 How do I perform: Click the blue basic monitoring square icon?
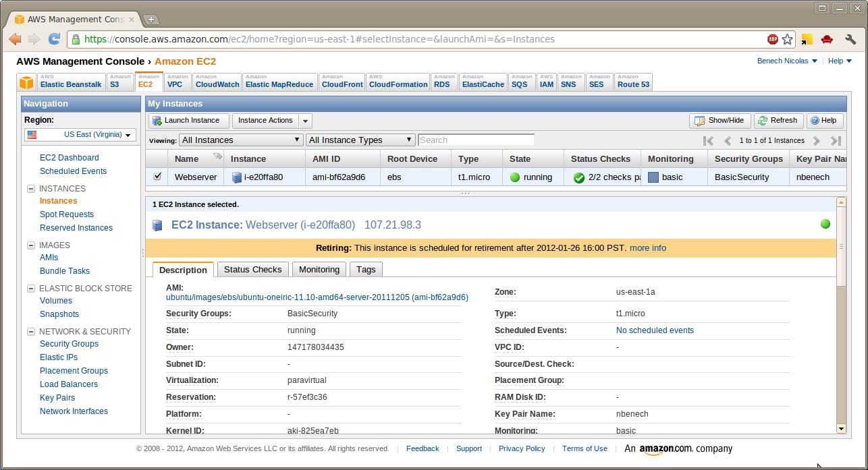click(x=653, y=177)
